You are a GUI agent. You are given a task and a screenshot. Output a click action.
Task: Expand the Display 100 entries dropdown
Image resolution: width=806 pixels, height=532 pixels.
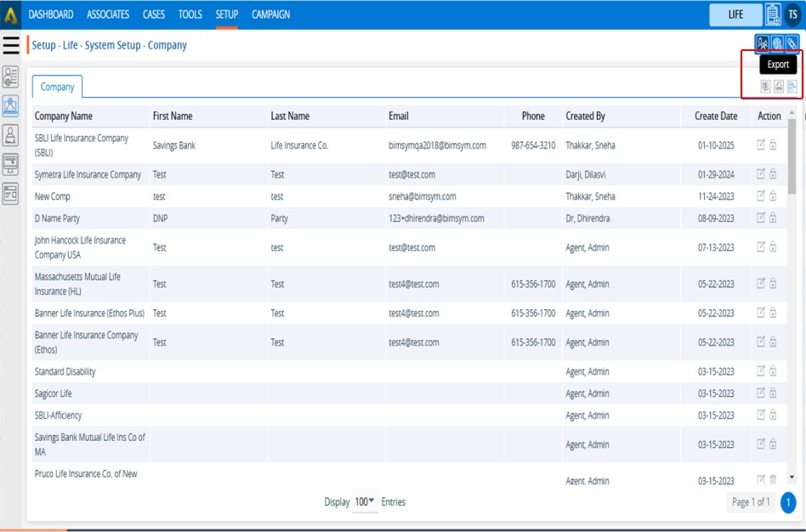[365, 502]
